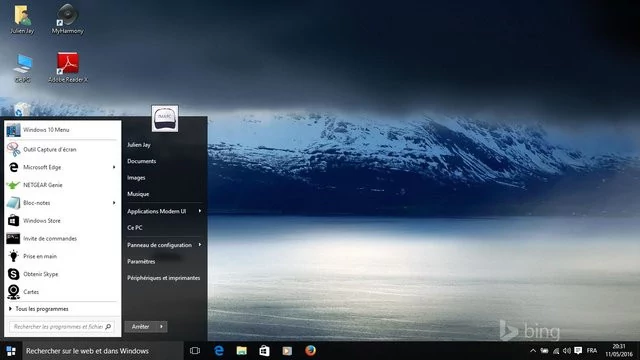
Task: Open Panneau de configuration entry
Action: coord(159,245)
